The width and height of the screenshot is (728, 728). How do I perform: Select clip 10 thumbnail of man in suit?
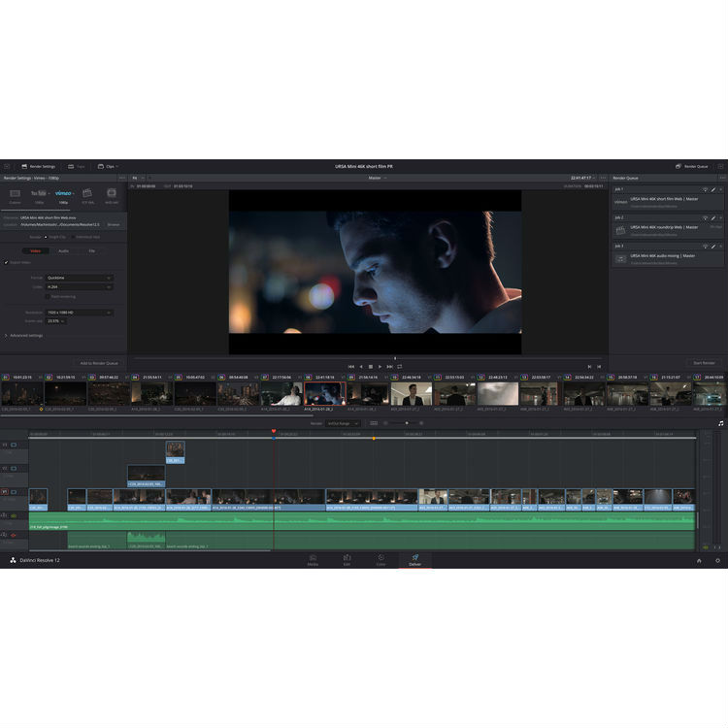412,394
